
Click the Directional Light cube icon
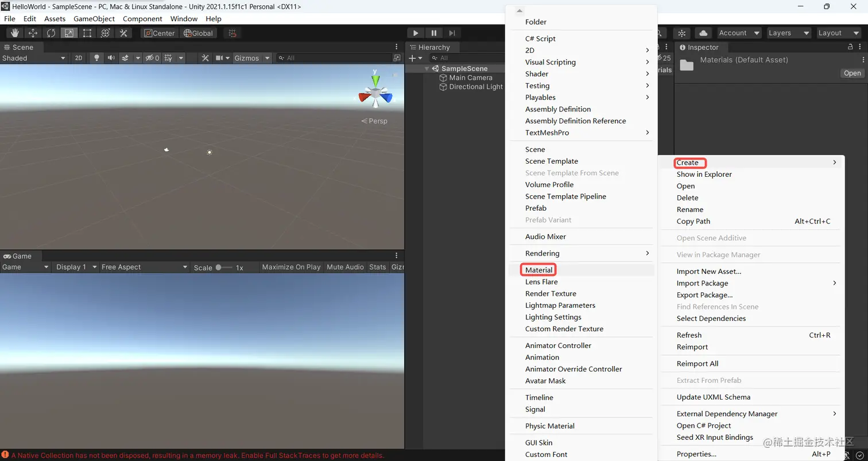[x=443, y=87]
